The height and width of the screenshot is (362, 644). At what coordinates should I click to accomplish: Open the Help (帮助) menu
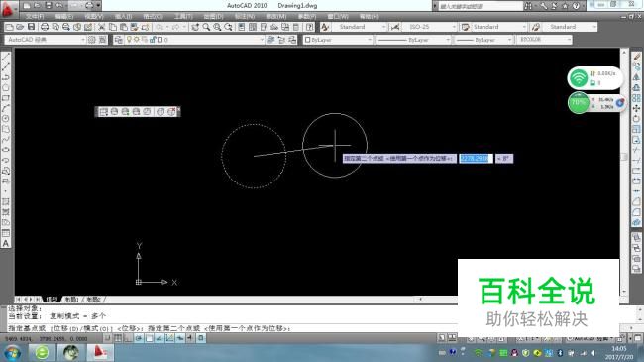[x=369, y=17]
